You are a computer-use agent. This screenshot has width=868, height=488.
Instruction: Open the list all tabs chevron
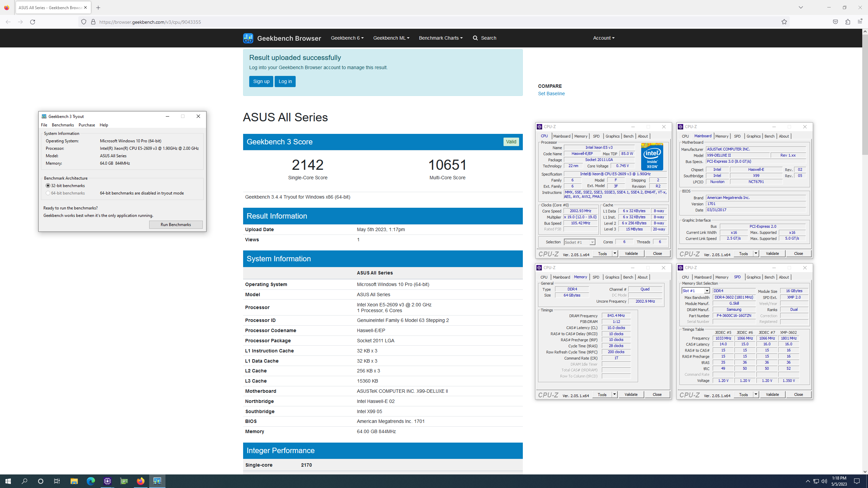coord(801,7)
